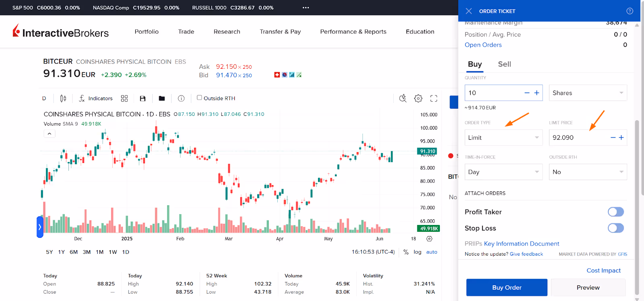
Task: Toggle auto scale on chart
Action: (x=432, y=252)
